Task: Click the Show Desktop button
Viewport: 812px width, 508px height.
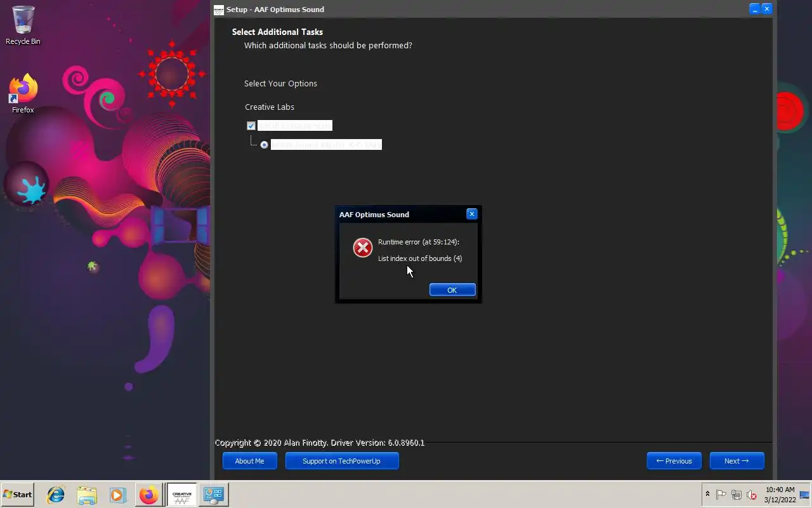Action: coord(806,495)
